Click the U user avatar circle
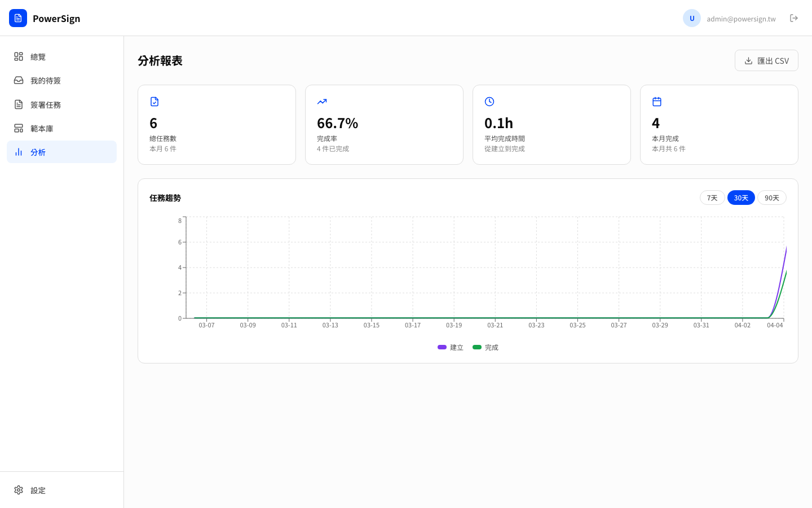The height and width of the screenshot is (508, 812). pyautogui.click(x=692, y=18)
